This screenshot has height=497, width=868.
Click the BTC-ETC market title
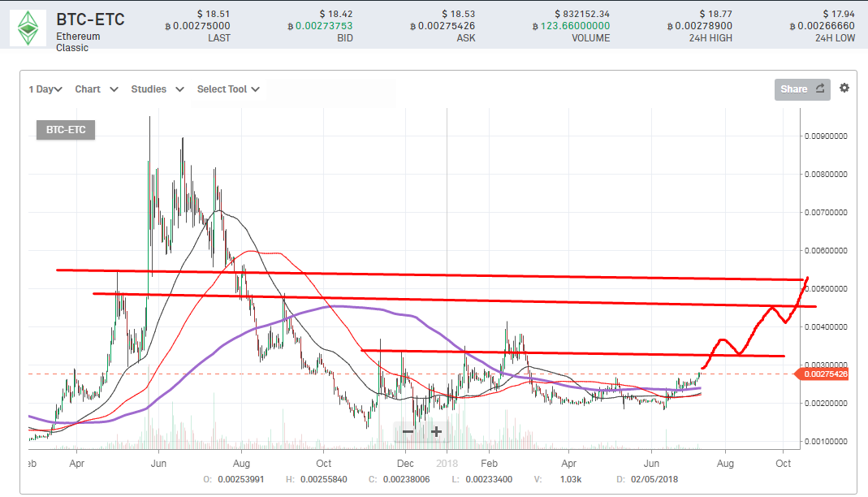[x=90, y=19]
